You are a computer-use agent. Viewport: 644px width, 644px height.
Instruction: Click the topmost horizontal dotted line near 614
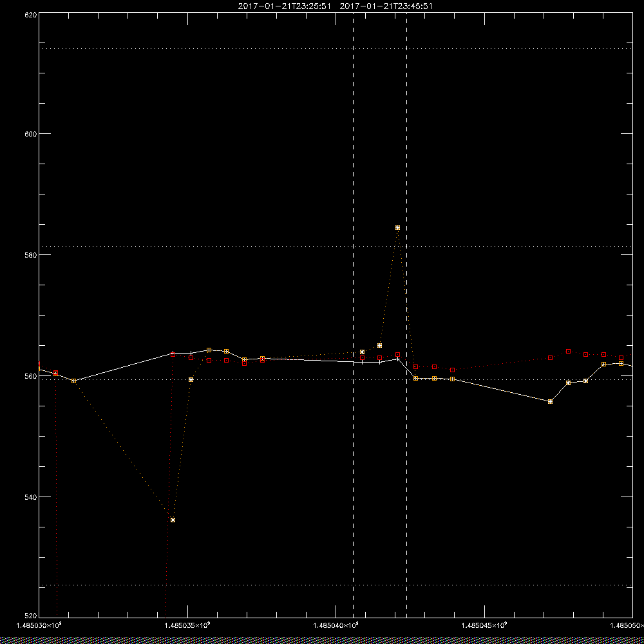tap(336, 48)
